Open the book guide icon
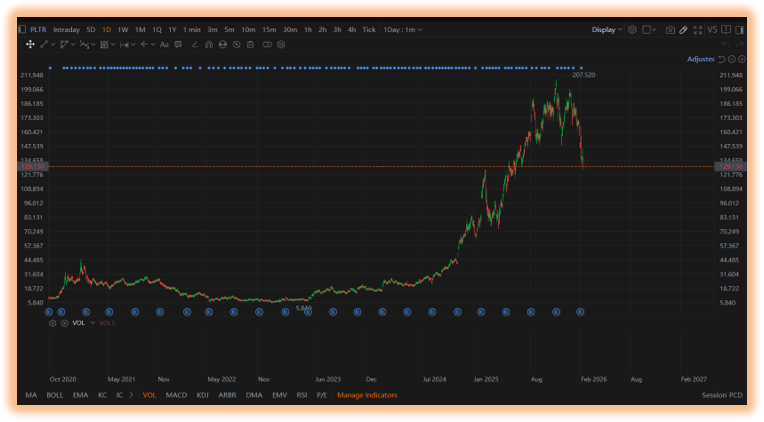The width and height of the screenshot is (764, 422). click(x=726, y=30)
